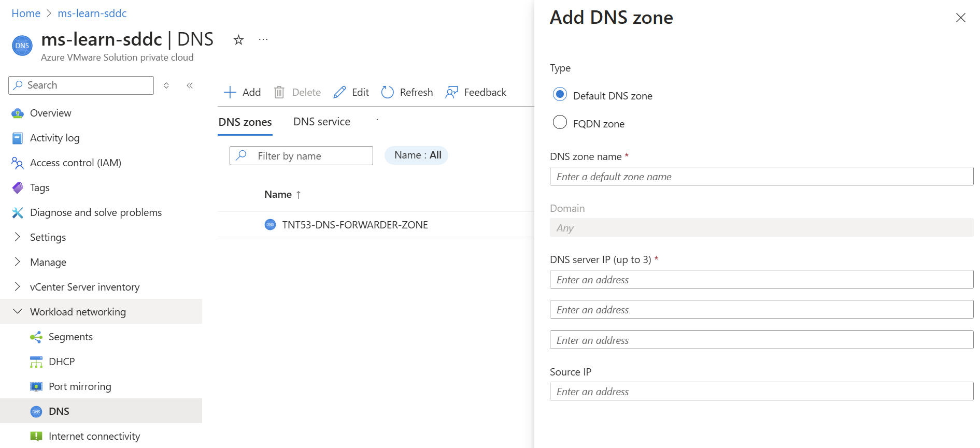The height and width of the screenshot is (448, 980).
Task: Focus the first DNS server IP field
Action: click(x=761, y=279)
